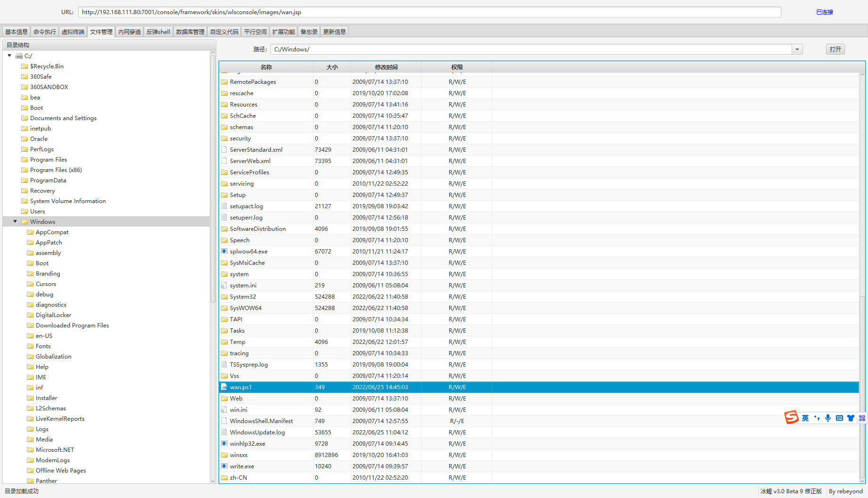This screenshot has height=498, width=868.
Task: Click the ServerStandard.xml file icon
Action: tap(224, 149)
